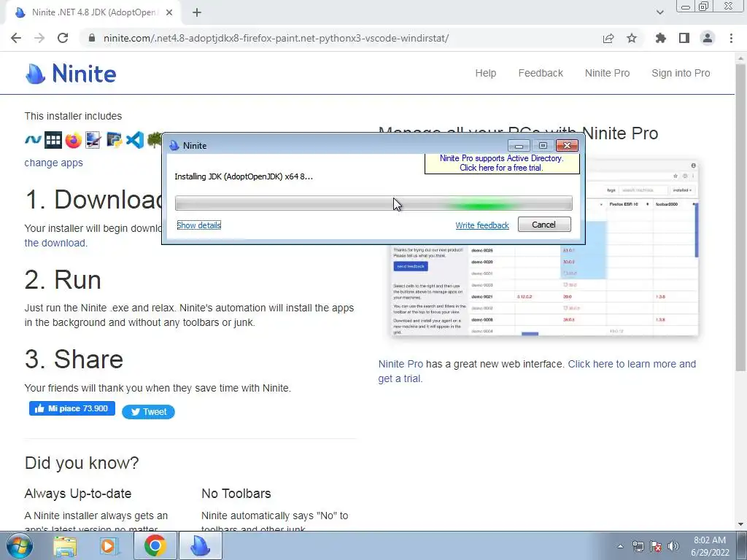
Task: Click the site lock icon in address bar
Action: click(x=92, y=38)
